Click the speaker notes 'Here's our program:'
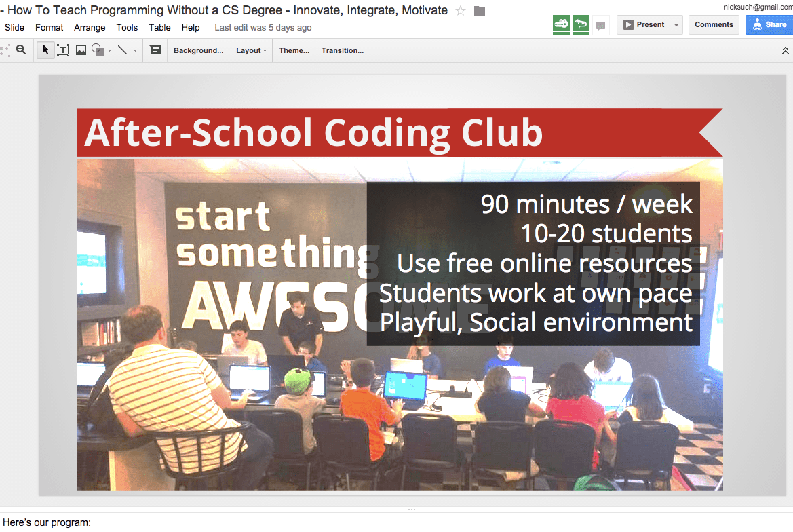Screen dimensions: 793x532 coord(47,522)
